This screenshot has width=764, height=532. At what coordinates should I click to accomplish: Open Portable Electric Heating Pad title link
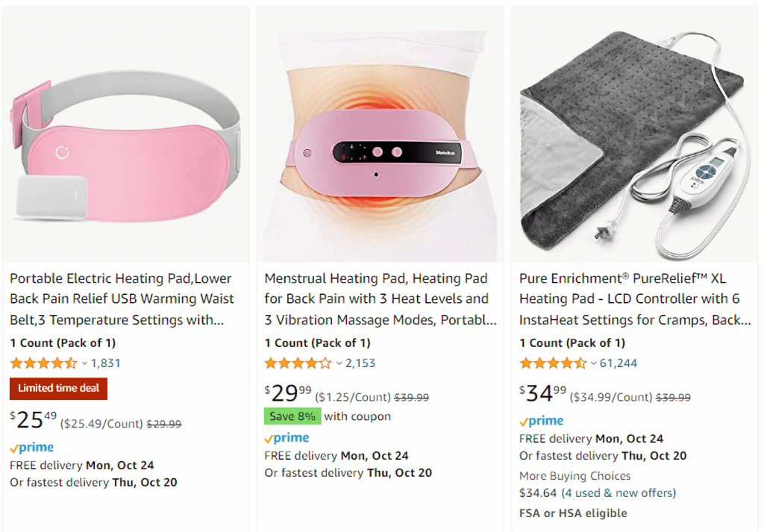point(121,299)
